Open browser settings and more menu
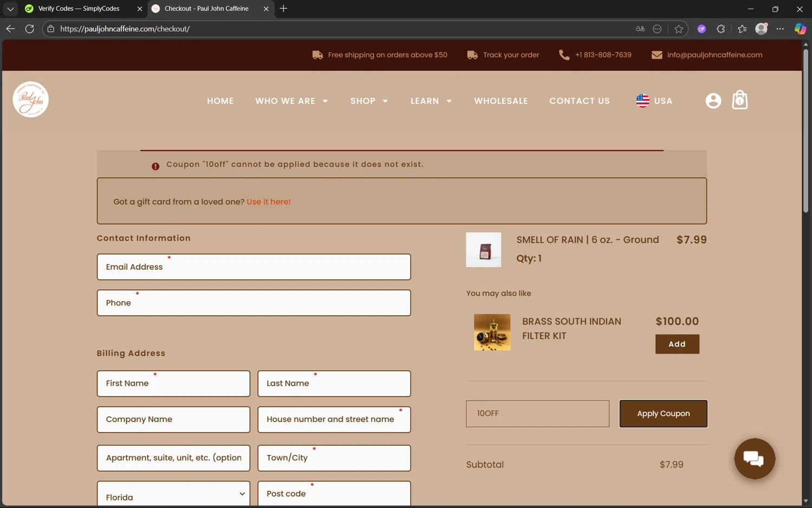812x508 pixels. (x=780, y=29)
